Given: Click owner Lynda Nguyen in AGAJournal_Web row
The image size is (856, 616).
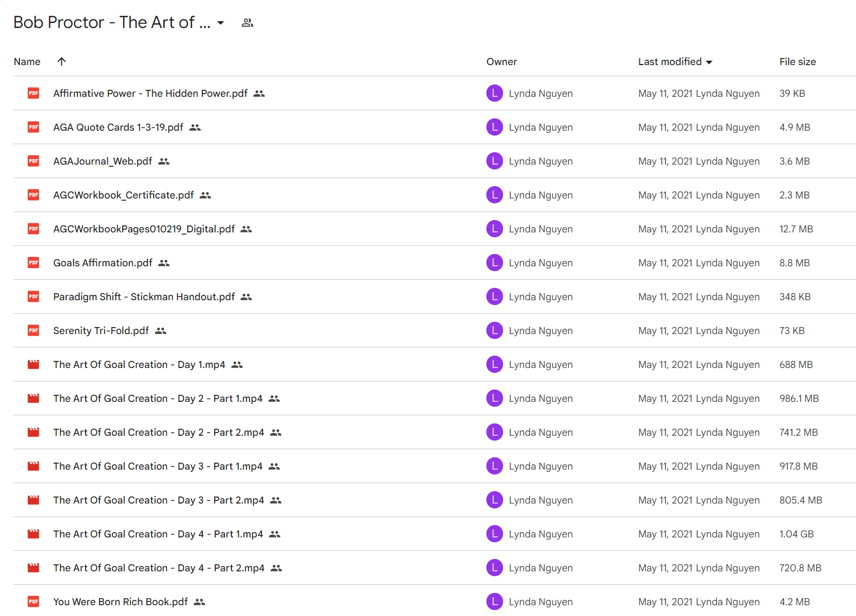Looking at the screenshot, I should (x=541, y=161).
